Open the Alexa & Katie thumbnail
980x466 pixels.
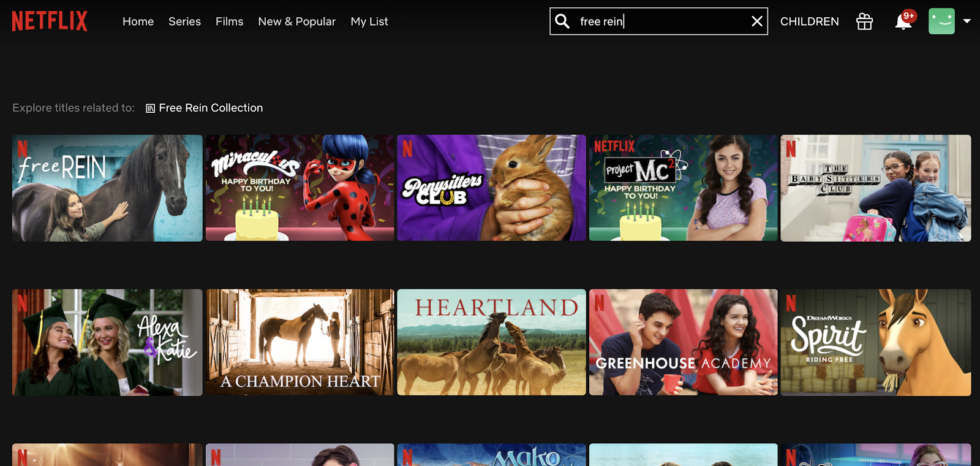107,343
